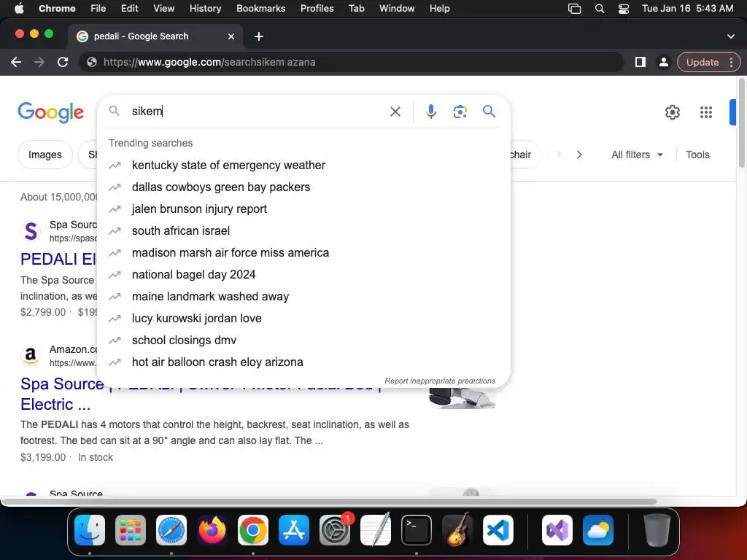Open the Profiles menu

point(317,9)
